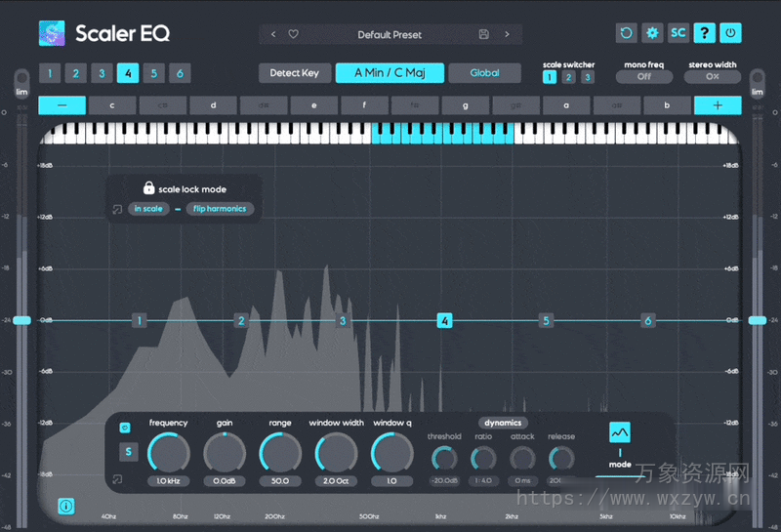Click the threshold knob
The height and width of the screenshot is (532, 781).
[x=444, y=459]
